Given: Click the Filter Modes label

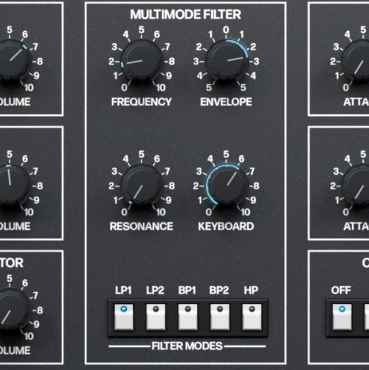Looking at the screenshot, I should click(x=187, y=346).
